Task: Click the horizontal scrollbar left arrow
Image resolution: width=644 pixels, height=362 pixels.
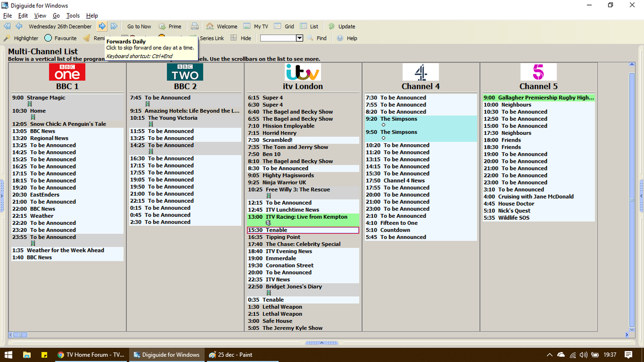Action: click(x=11, y=334)
